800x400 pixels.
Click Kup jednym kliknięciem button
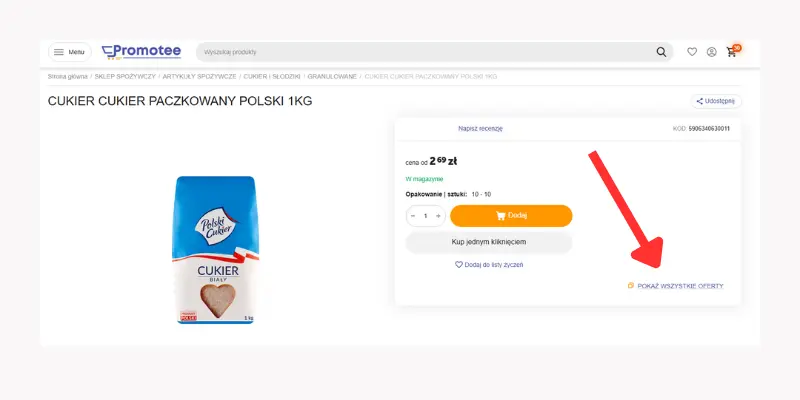click(x=489, y=242)
